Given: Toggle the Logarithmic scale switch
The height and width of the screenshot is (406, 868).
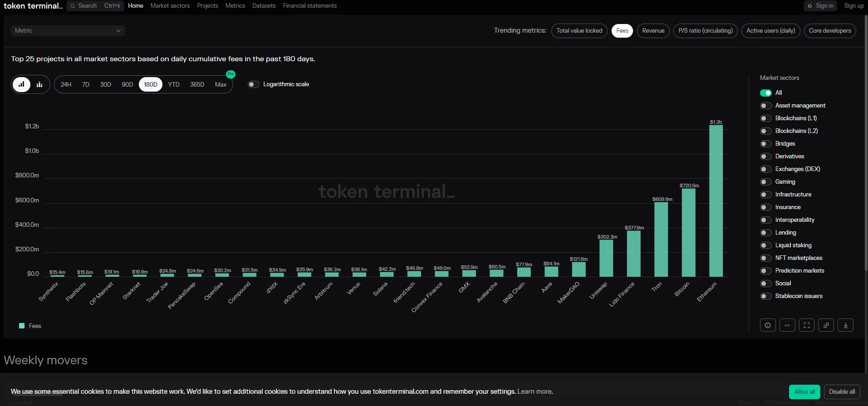Looking at the screenshot, I should [x=254, y=84].
